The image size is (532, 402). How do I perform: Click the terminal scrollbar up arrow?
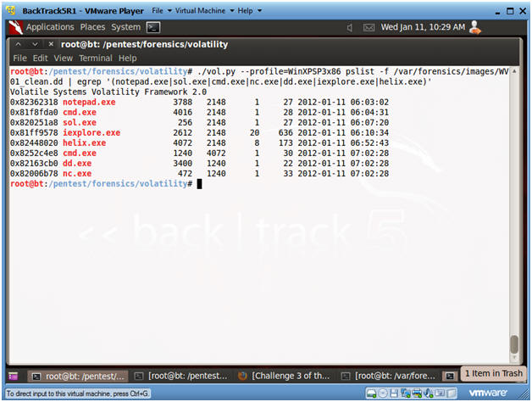(x=514, y=71)
